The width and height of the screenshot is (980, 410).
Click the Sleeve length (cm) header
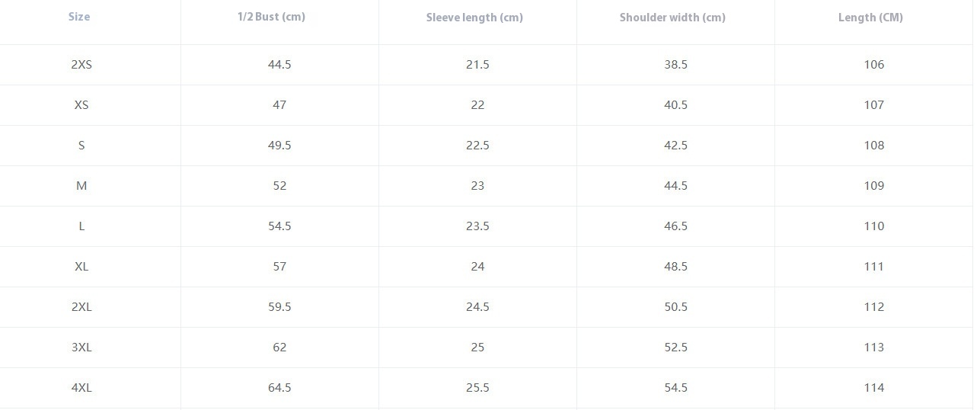pos(474,17)
